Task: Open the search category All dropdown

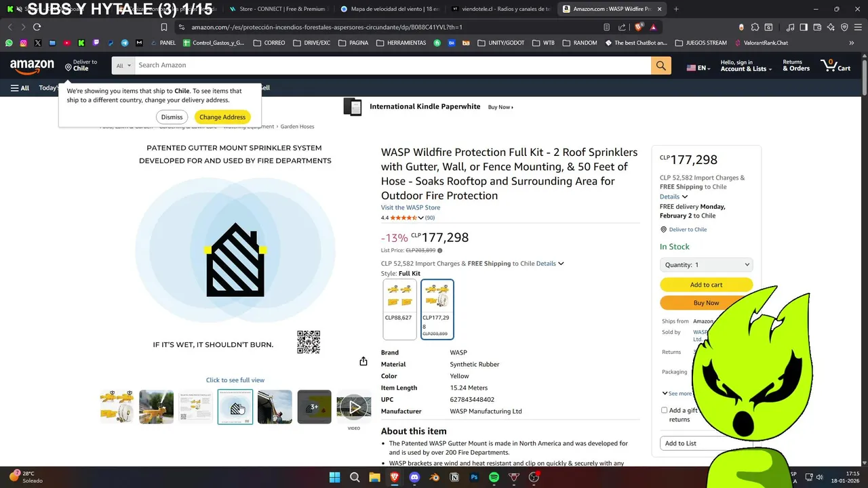Action: pyautogui.click(x=123, y=66)
